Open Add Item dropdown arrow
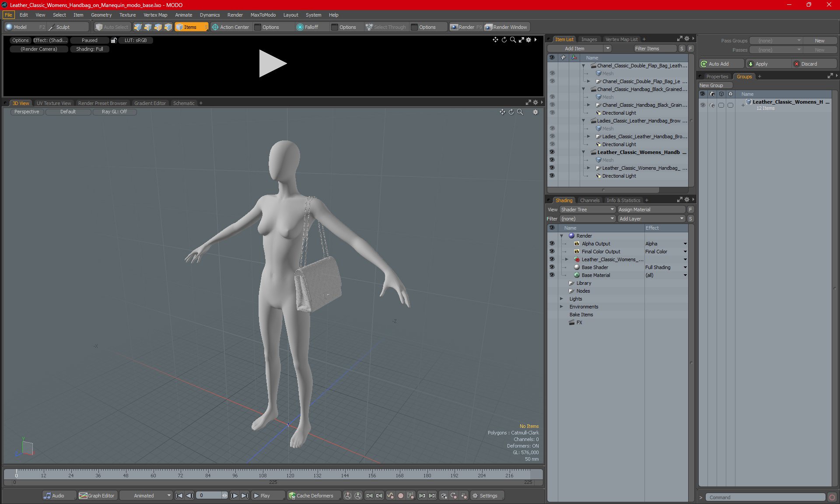Image resolution: width=840 pixels, height=504 pixels. pos(608,49)
